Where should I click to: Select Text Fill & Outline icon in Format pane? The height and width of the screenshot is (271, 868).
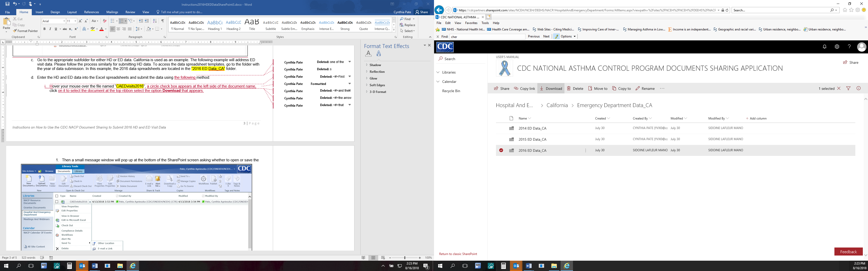click(368, 53)
